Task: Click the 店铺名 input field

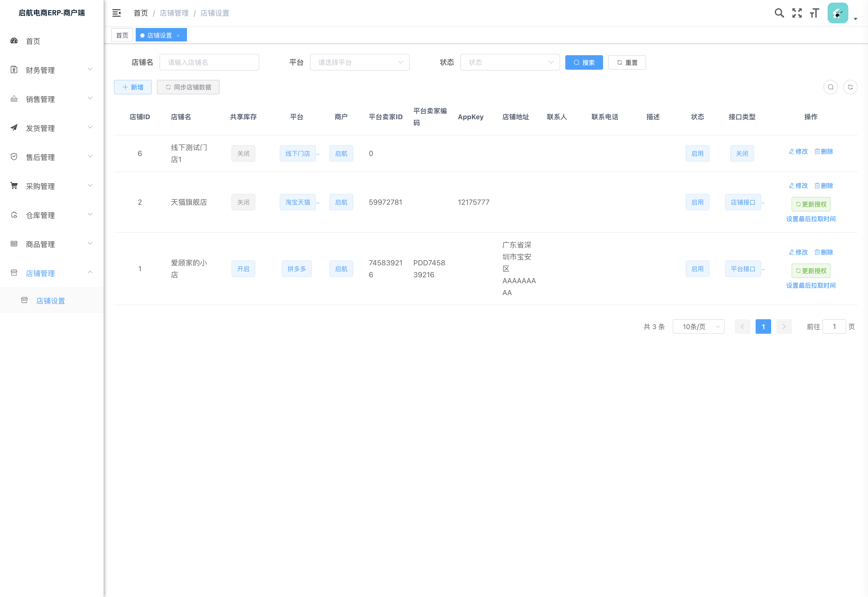Action: (209, 62)
